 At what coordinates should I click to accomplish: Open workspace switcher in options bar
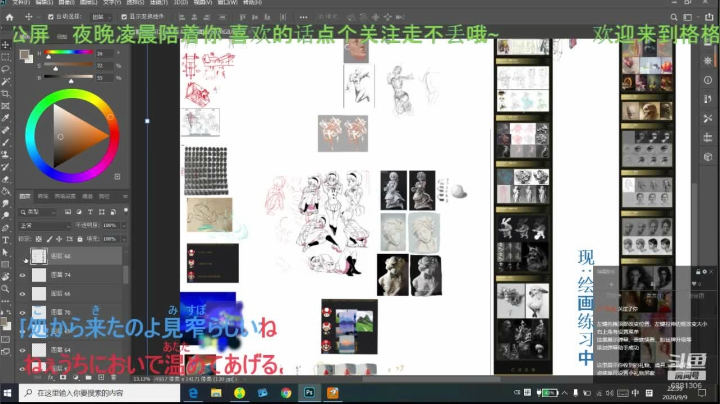687,17
